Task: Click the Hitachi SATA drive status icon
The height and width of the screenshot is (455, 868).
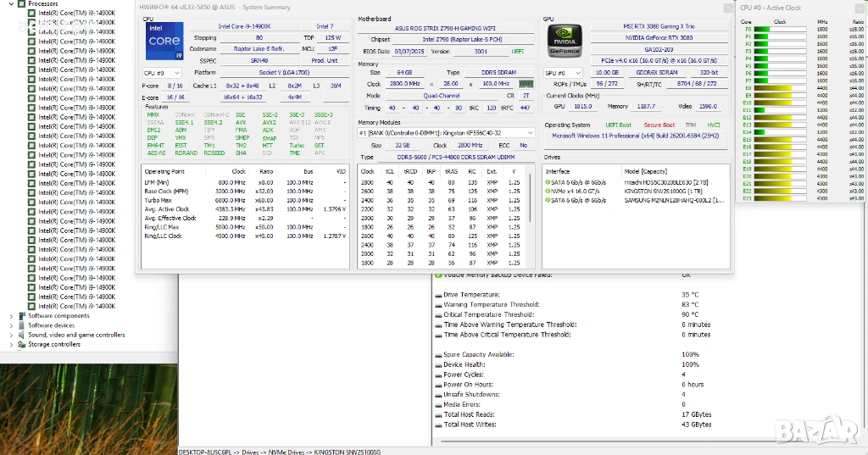Action: pos(548,181)
